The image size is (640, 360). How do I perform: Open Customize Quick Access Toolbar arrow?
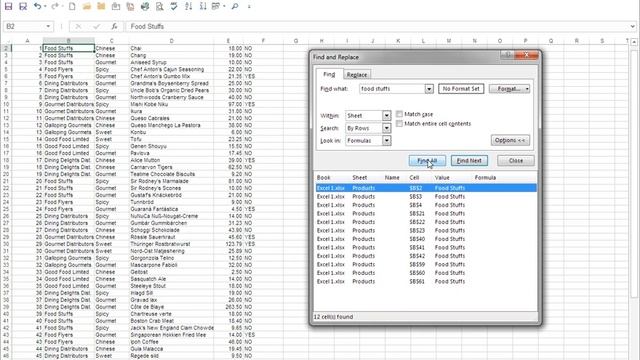[x=249, y=7]
